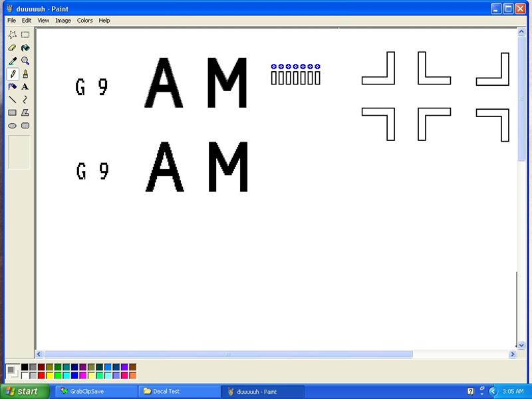Select the bright green palette swatch

click(x=58, y=376)
